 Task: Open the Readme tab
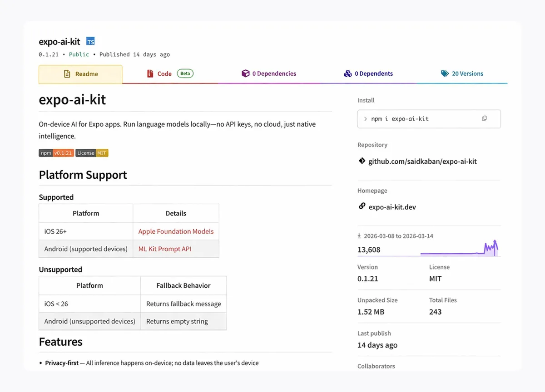pos(80,74)
